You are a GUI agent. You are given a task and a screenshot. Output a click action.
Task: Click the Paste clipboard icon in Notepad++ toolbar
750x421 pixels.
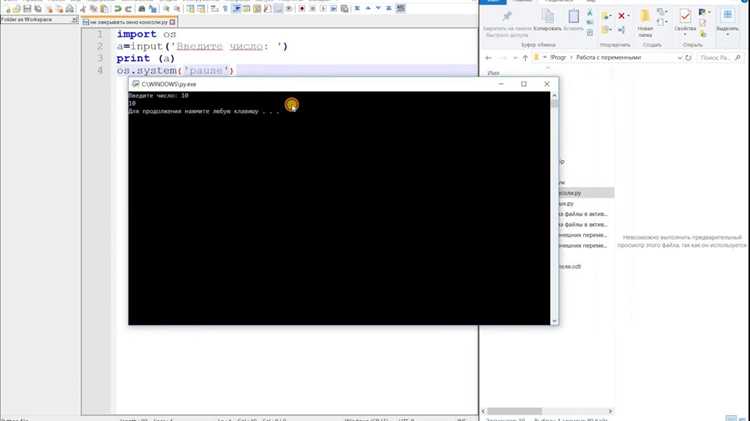(x=104, y=9)
